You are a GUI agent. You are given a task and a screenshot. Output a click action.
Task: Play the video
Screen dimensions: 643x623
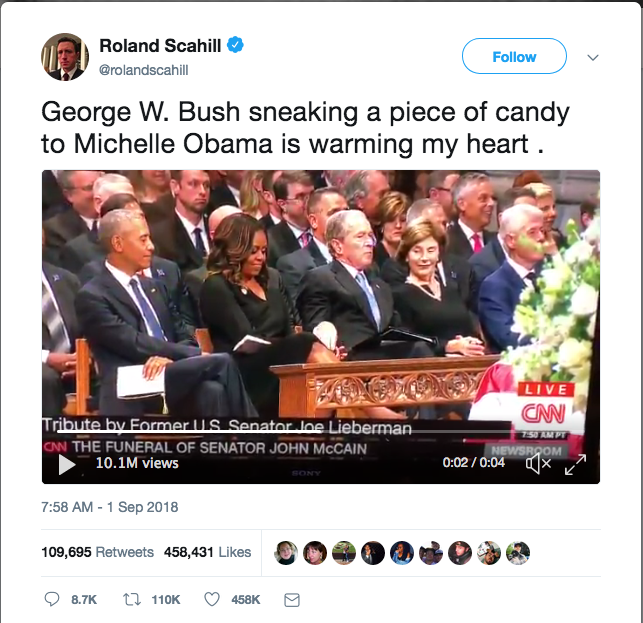coord(67,464)
